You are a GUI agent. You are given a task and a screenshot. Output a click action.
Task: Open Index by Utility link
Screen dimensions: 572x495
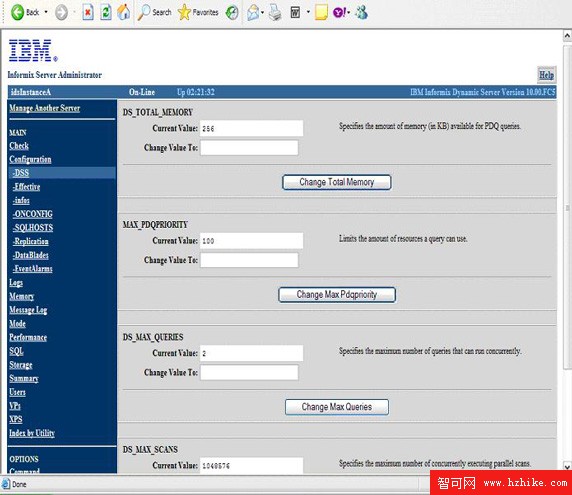pyautogui.click(x=32, y=433)
